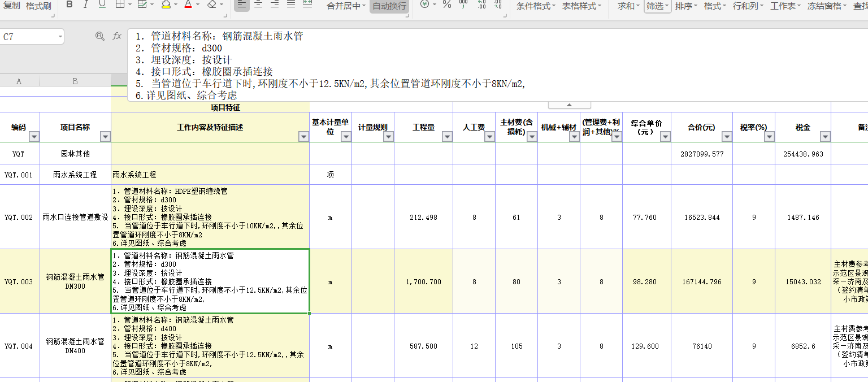The height and width of the screenshot is (382, 868).
Task: Decrease decimal places
Action: pyautogui.click(x=497, y=5)
